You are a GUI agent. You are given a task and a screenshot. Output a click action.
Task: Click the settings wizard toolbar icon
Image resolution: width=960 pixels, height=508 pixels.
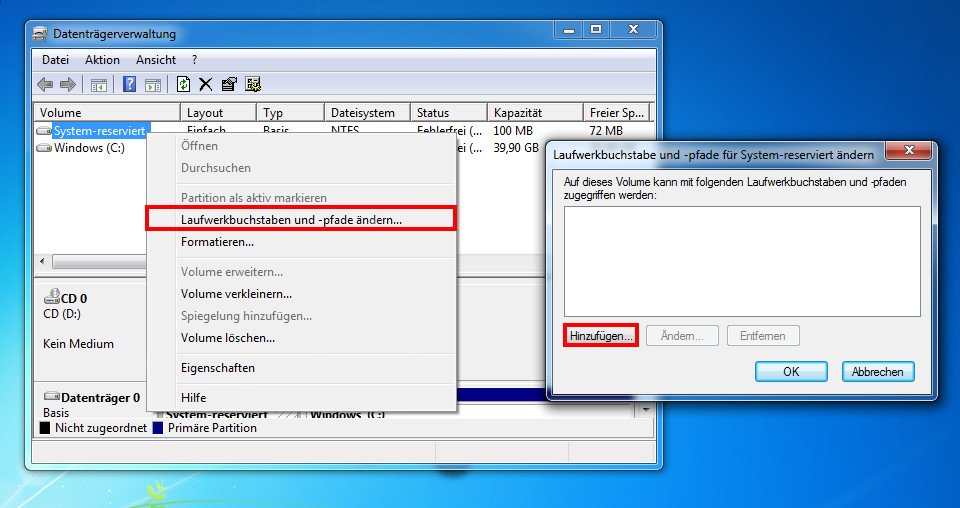click(253, 84)
